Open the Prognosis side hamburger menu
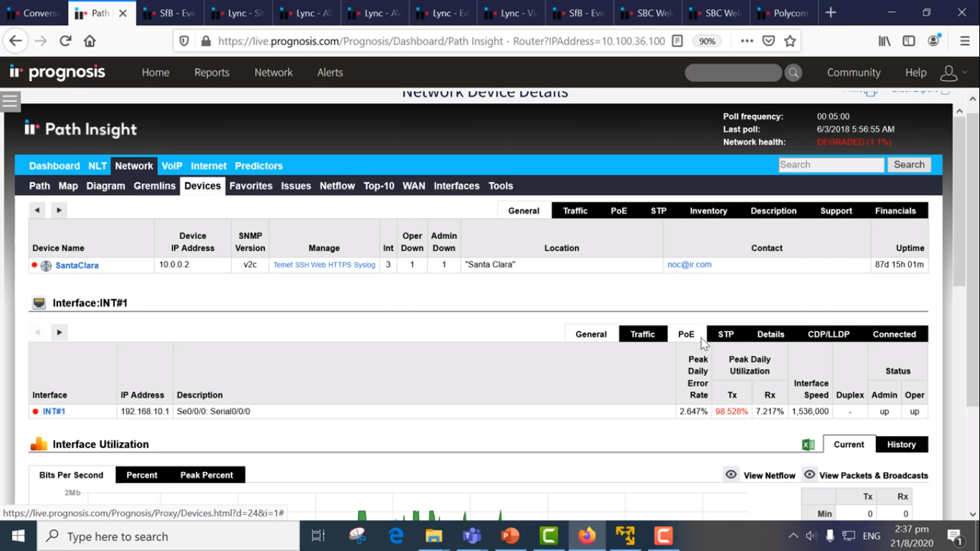Viewport: 980px width, 551px height. tap(10, 101)
